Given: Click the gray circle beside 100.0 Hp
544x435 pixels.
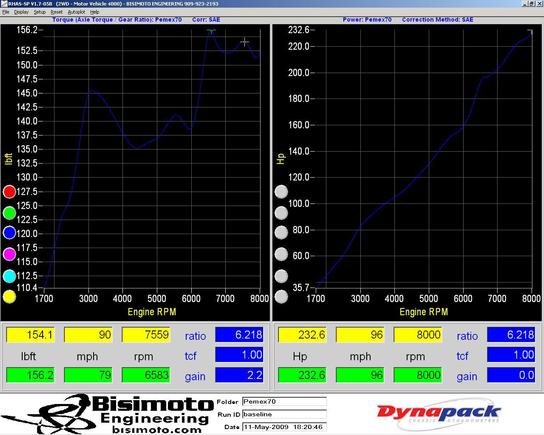Looking at the screenshot, I should pyautogui.click(x=281, y=213).
